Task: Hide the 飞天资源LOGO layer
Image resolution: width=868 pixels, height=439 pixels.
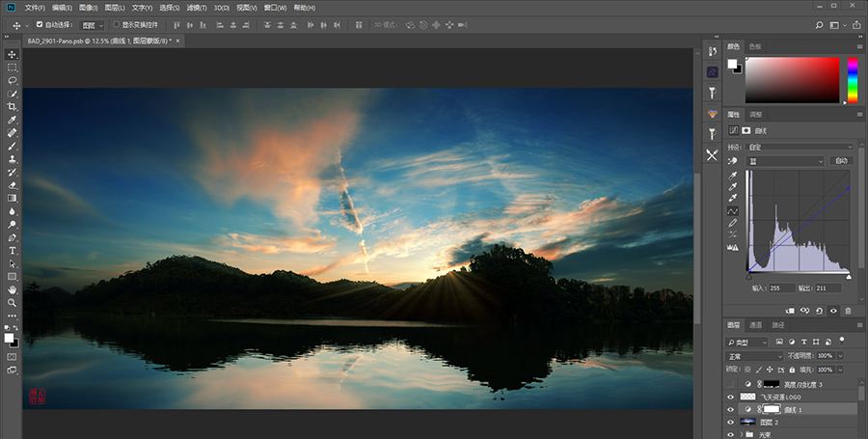Action: pos(731,397)
